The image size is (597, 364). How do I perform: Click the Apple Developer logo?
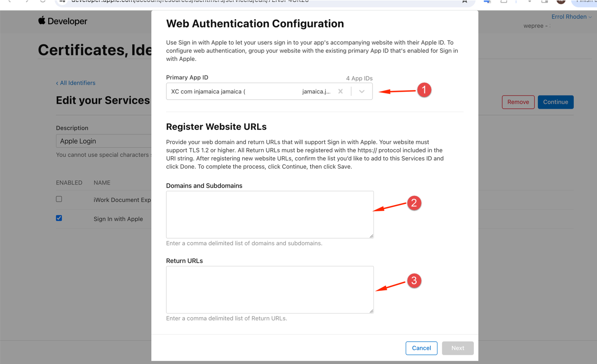tap(63, 21)
